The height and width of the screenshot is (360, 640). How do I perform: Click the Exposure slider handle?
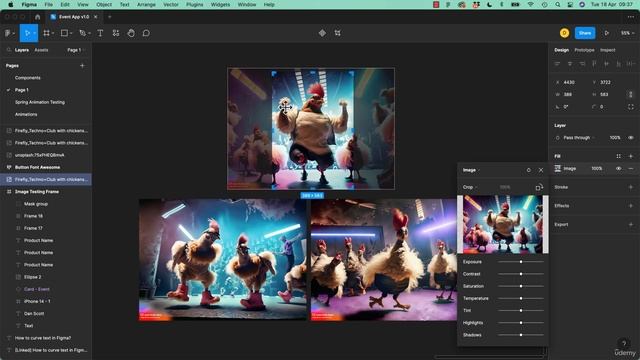click(x=521, y=262)
